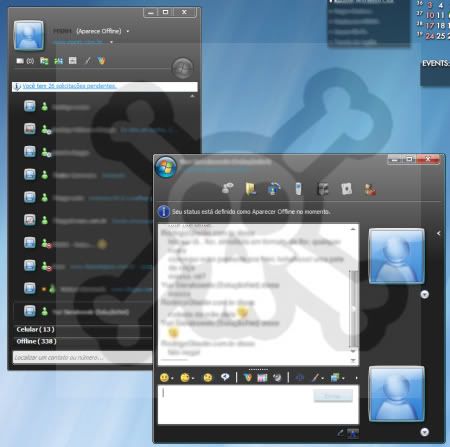Expand the Offline (338) group
The image size is (450, 447).
pos(36,341)
